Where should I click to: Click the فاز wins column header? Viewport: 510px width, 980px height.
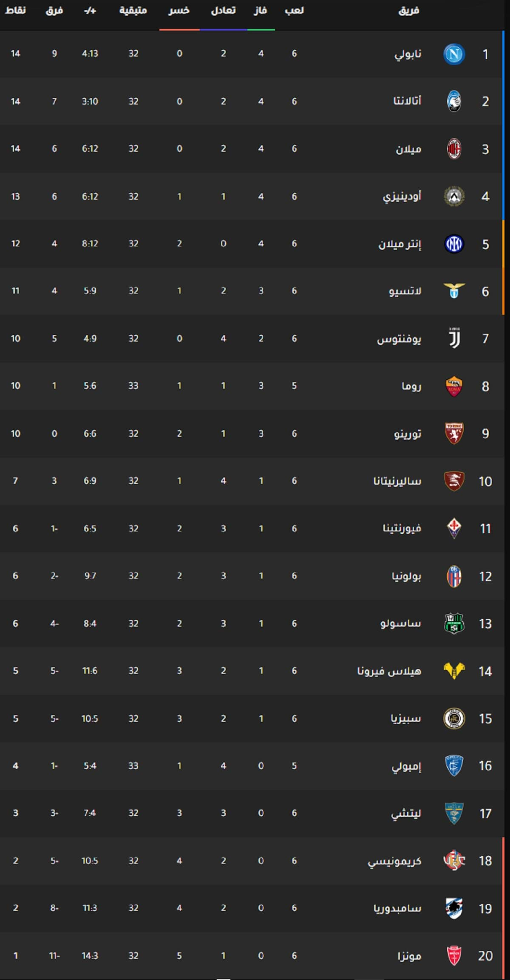(261, 11)
